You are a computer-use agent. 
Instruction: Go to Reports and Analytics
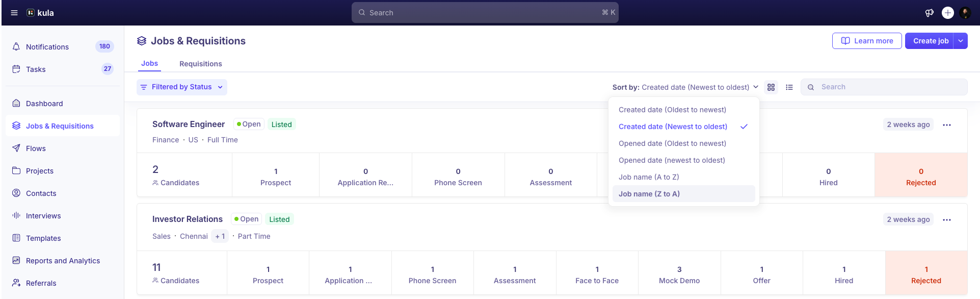pos(63,261)
